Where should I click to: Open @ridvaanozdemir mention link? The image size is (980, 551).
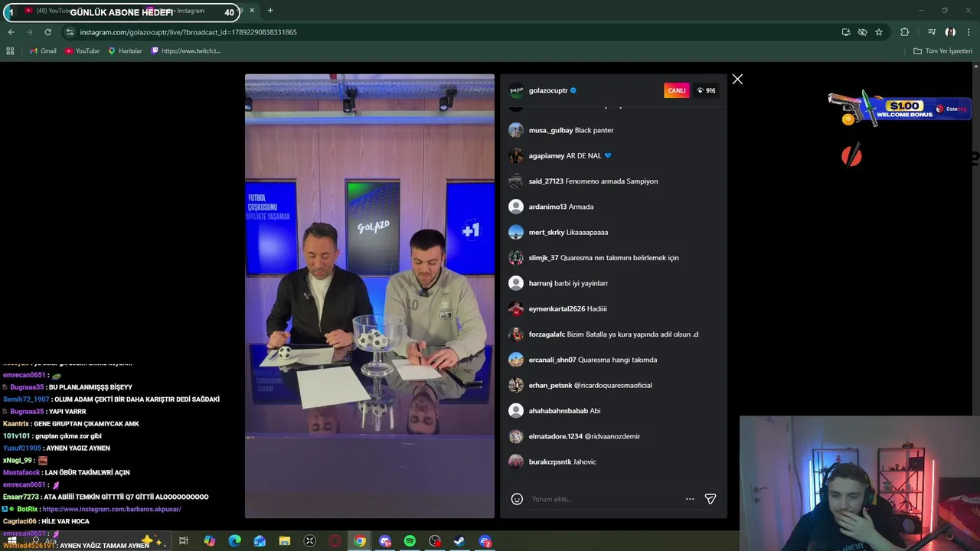point(612,436)
